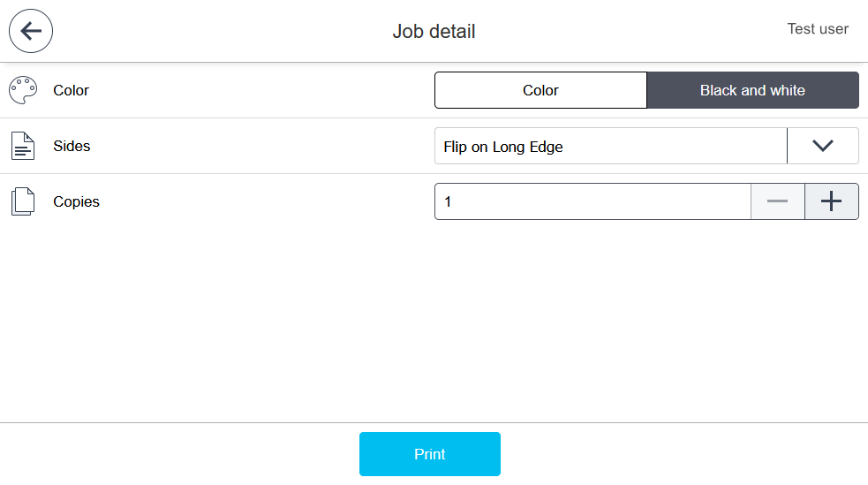
Task: Click header bar area between title and Test user
Action: click(x=631, y=32)
